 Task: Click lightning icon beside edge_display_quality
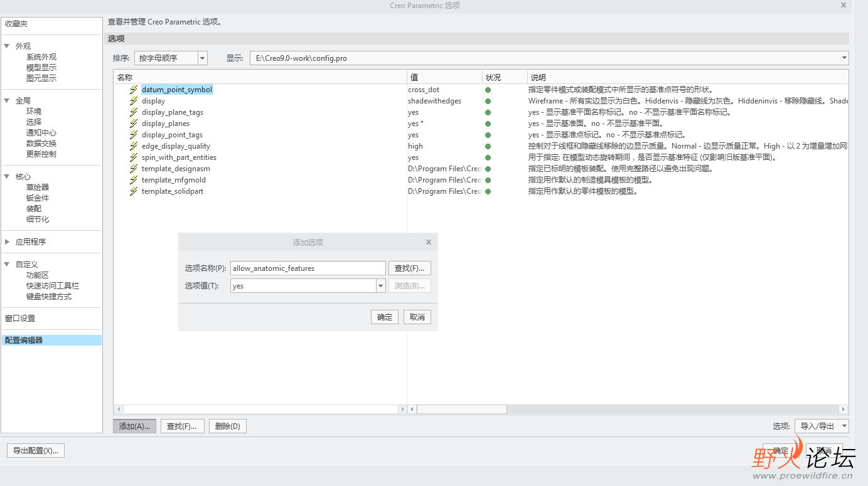coord(133,146)
